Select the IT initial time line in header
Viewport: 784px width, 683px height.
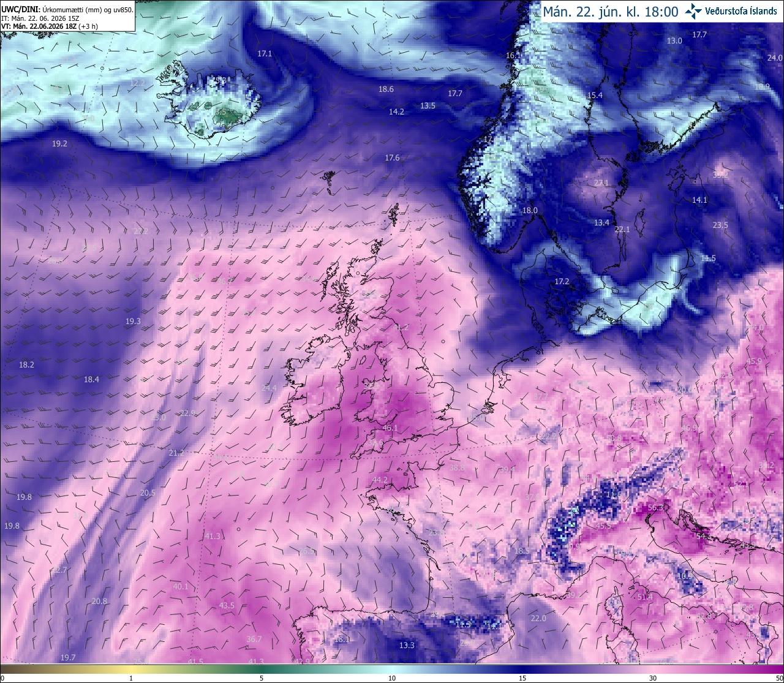click(x=40, y=18)
